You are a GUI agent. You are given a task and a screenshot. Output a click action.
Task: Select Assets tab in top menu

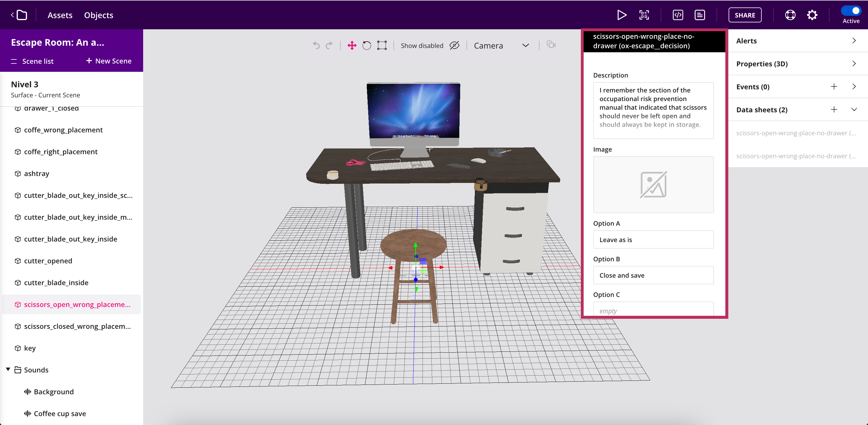pyautogui.click(x=60, y=15)
